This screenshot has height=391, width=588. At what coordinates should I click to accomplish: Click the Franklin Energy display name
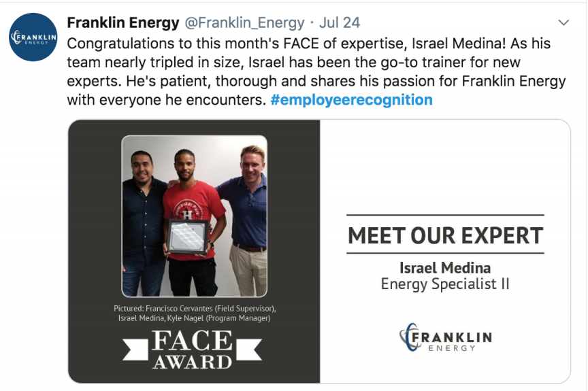point(123,23)
